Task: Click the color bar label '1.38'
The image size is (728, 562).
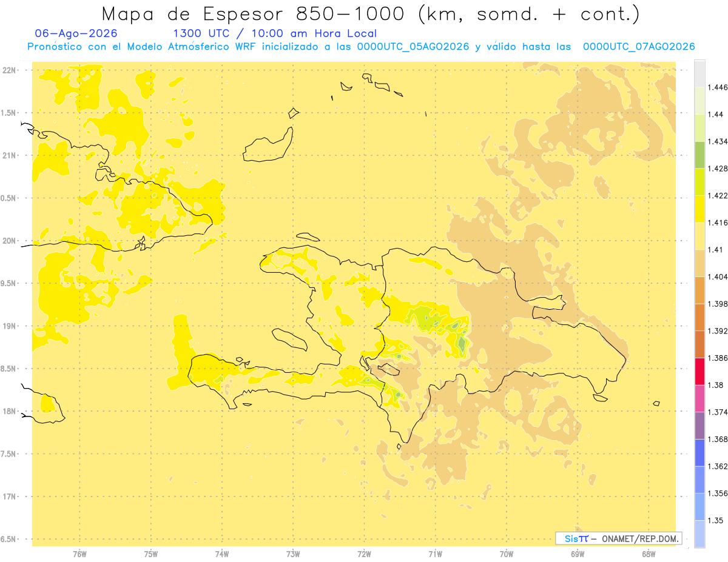Action: [715, 385]
